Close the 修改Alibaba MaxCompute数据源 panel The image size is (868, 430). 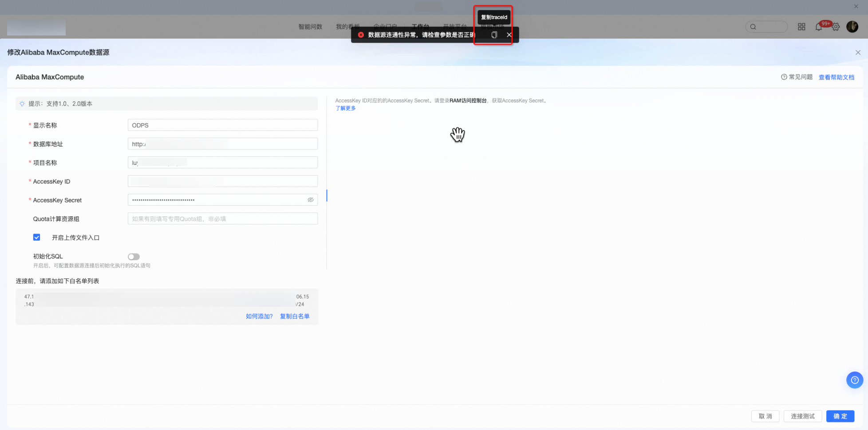click(x=858, y=52)
